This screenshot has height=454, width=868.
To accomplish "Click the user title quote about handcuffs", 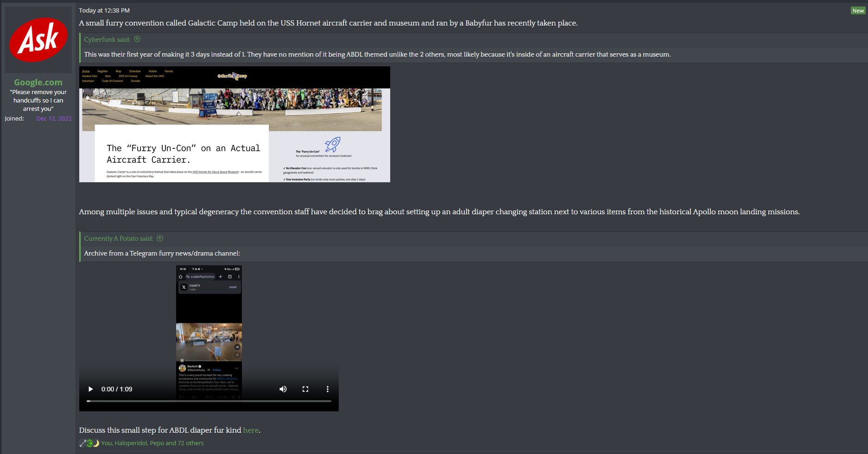I will tap(38, 100).
